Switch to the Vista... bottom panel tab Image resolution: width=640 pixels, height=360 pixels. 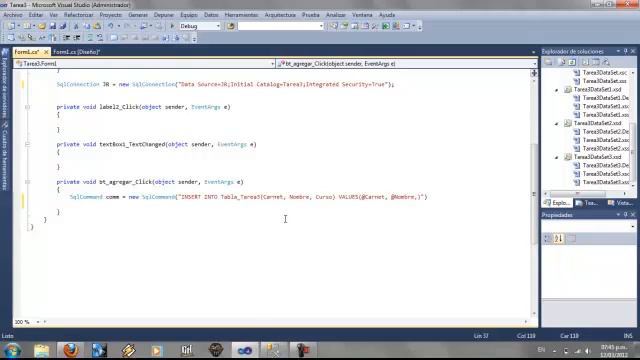point(620,203)
